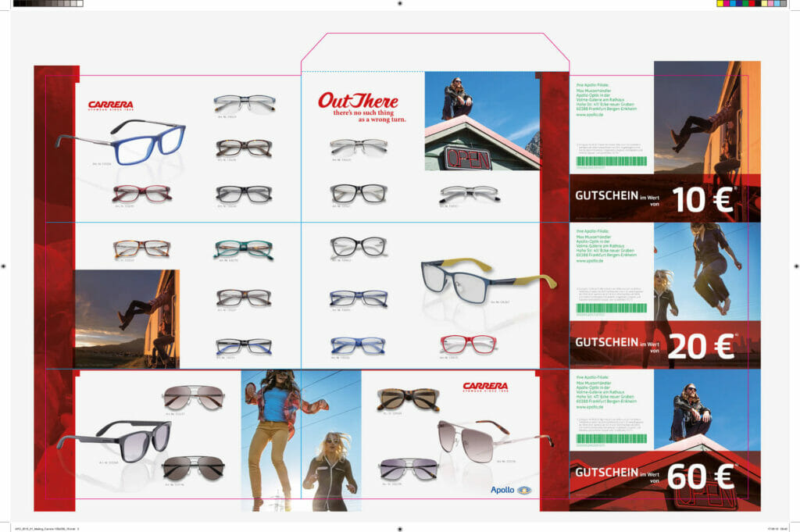This screenshot has width=800, height=532.
Task: Click the neon OPEN sign on the green building
Action: [x=467, y=158]
